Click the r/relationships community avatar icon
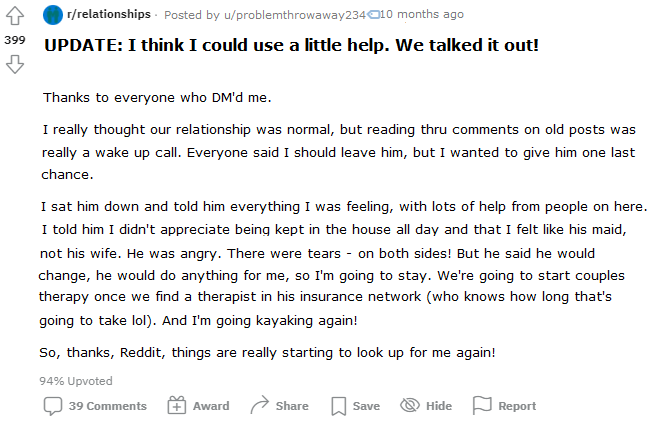661x433 pixels. pos(53,14)
